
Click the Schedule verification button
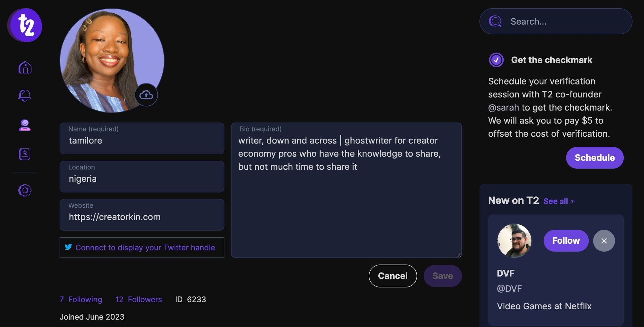click(x=594, y=158)
